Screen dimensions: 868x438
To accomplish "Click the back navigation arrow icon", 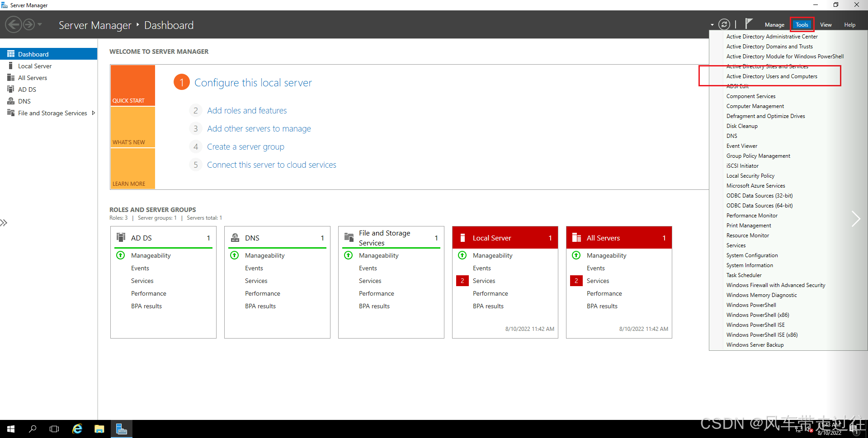I will (14, 24).
